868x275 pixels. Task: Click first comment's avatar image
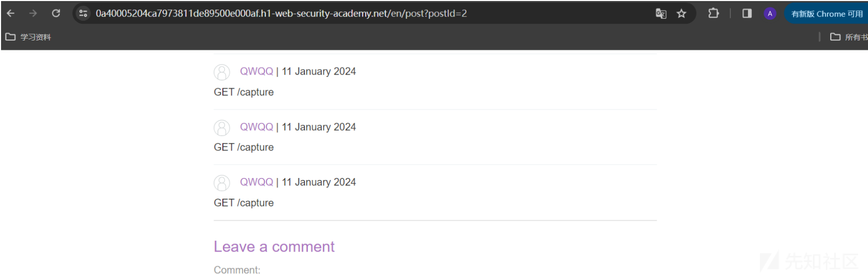pyautogui.click(x=222, y=72)
